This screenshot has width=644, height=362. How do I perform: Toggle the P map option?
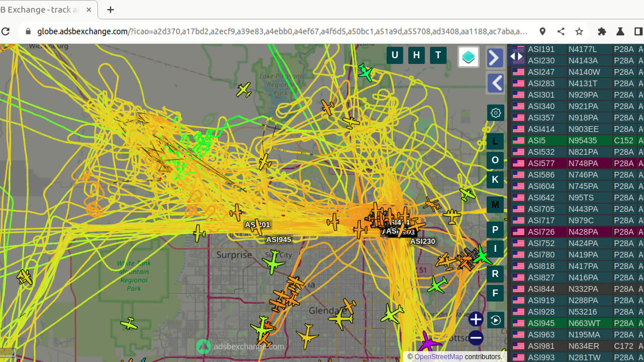[x=495, y=230]
